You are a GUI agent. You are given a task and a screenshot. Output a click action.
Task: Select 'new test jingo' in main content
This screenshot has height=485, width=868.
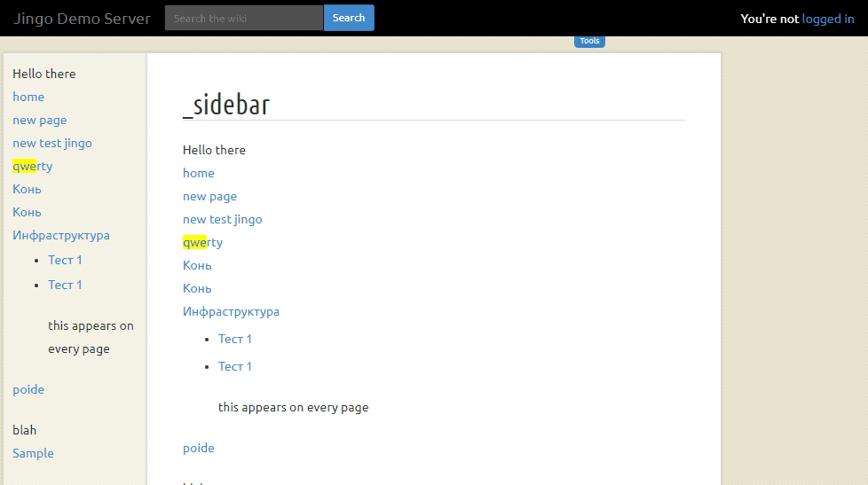[222, 219]
